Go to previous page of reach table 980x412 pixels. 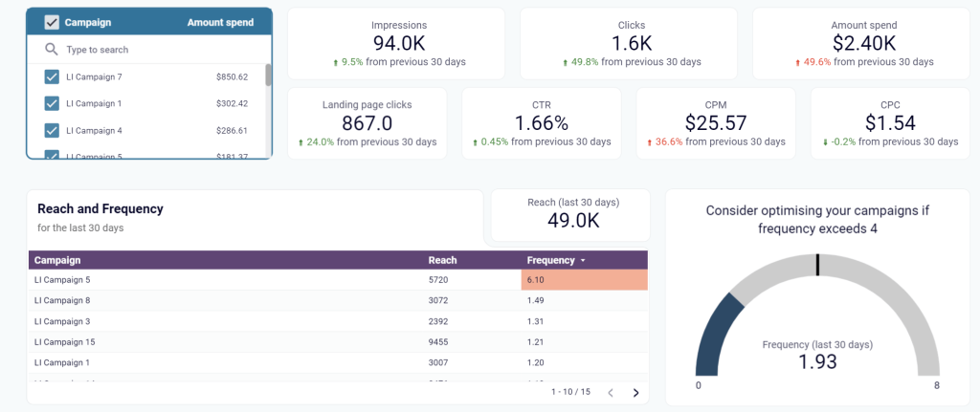click(x=611, y=393)
